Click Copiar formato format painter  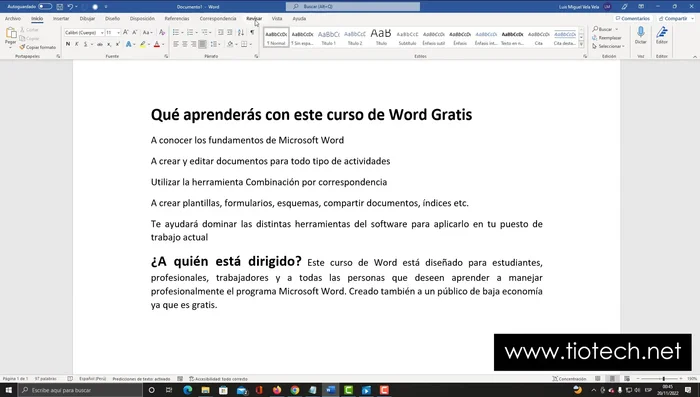click(x=38, y=47)
